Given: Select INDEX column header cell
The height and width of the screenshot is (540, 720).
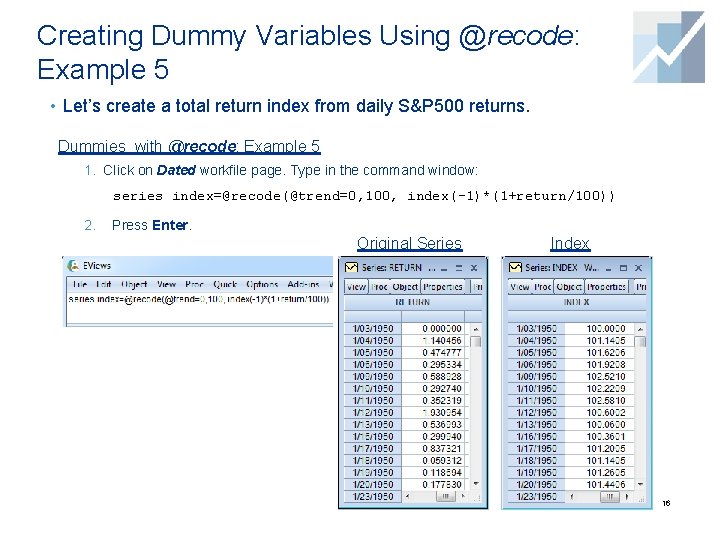Looking at the screenshot, I should (577, 302).
